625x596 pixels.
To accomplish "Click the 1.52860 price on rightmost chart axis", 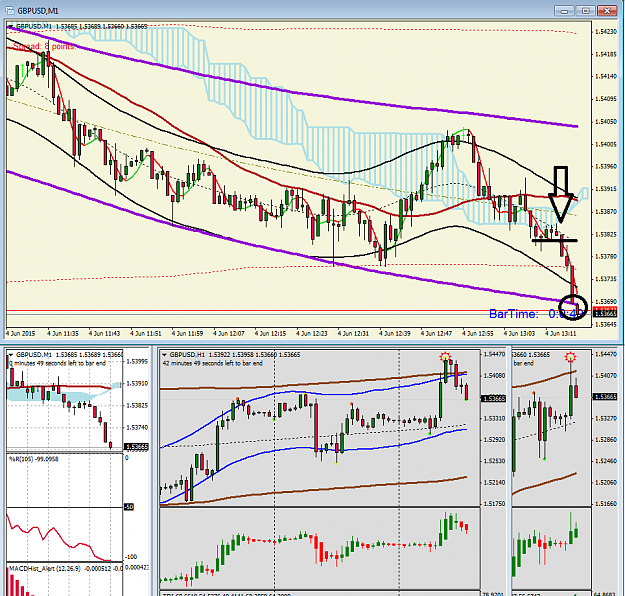I will click(x=605, y=440).
